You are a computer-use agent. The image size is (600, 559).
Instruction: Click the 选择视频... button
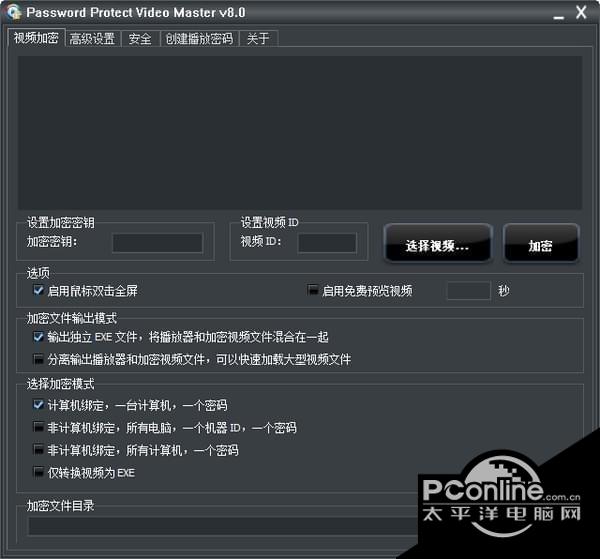[x=438, y=243]
